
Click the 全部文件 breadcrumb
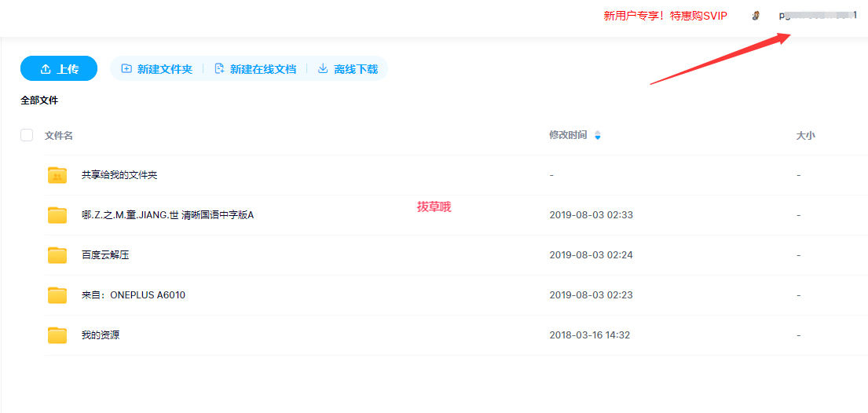point(39,101)
